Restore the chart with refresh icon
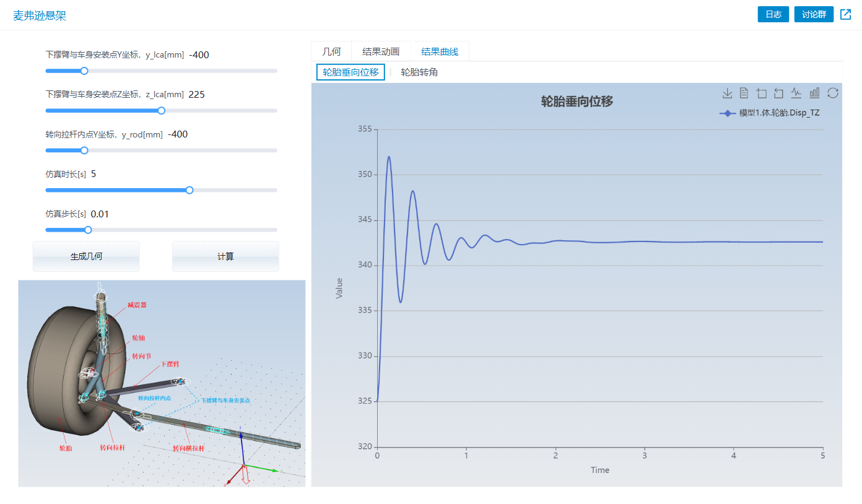 (833, 93)
